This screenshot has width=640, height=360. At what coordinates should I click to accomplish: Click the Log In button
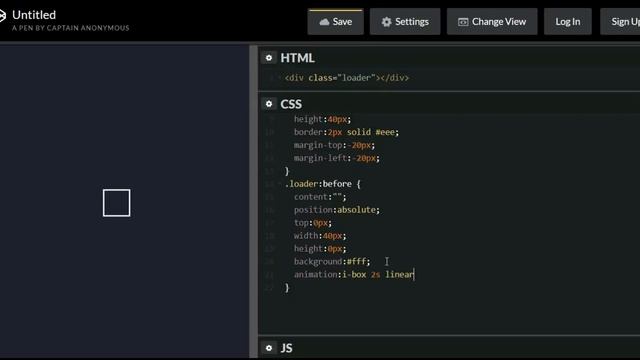coord(567,22)
